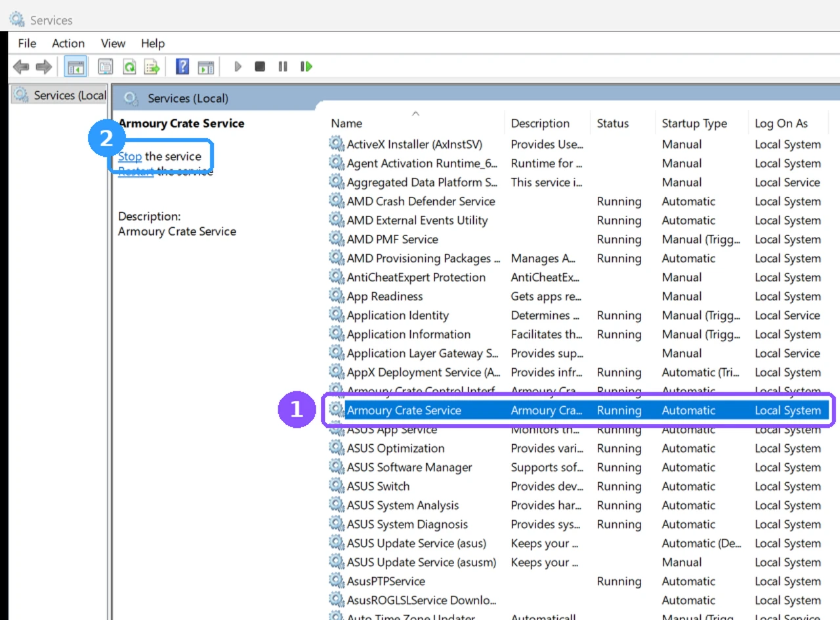Open the Action menu
The width and height of the screenshot is (840, 620).
68,43
